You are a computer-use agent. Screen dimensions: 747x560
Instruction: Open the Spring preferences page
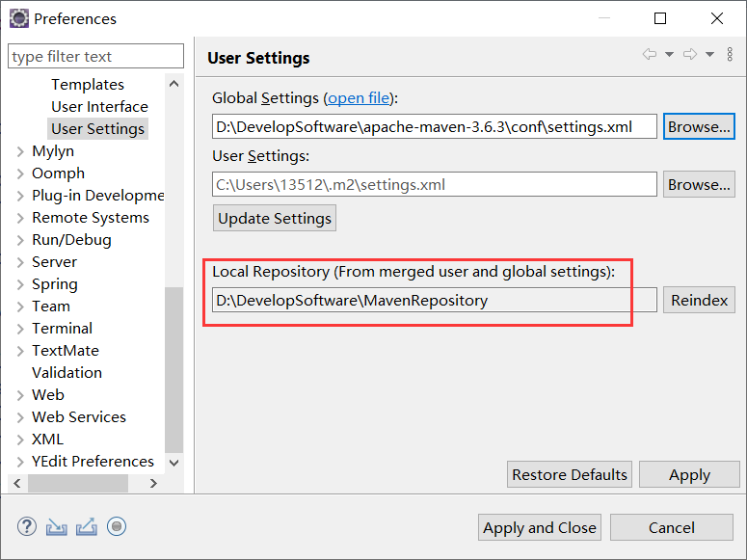click(x=54, y=284)
